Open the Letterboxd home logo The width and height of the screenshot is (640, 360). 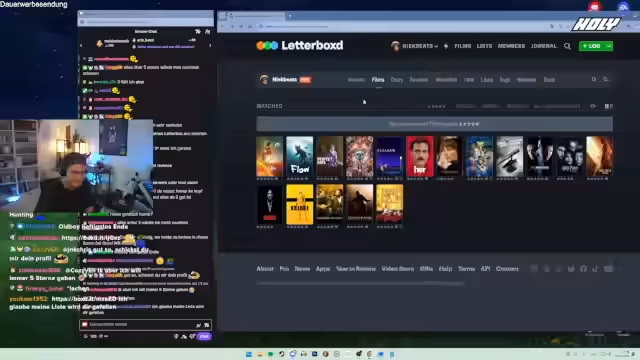(300, 45)
